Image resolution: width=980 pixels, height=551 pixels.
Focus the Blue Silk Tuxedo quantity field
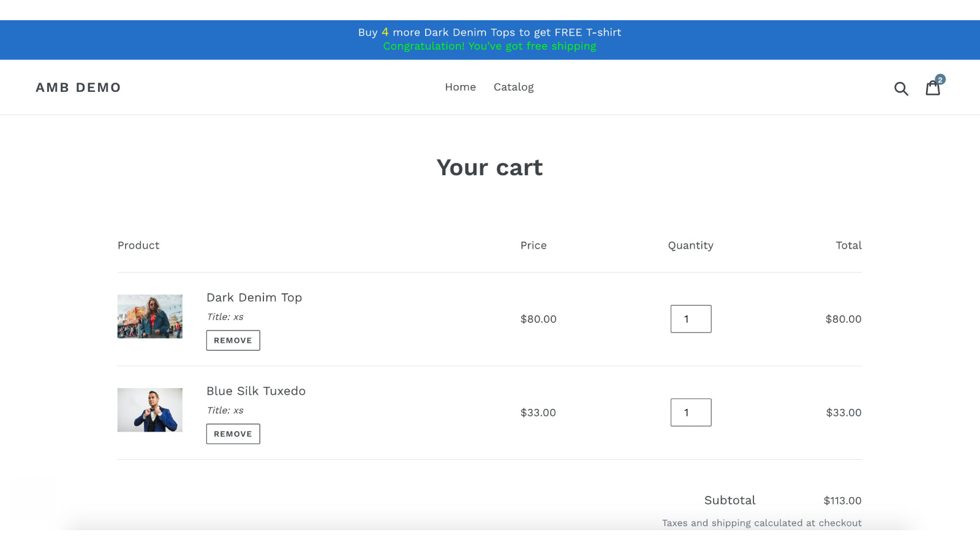click(x=691, y=413)
